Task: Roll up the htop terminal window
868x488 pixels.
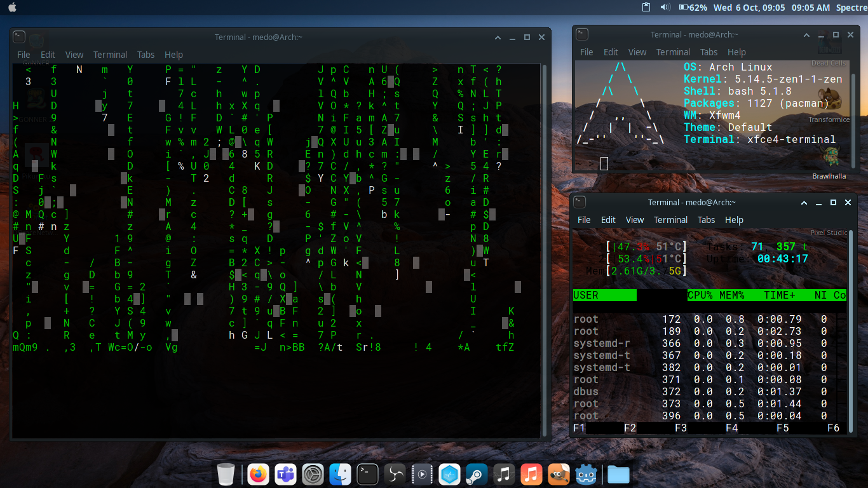Action: click(803, 202)
